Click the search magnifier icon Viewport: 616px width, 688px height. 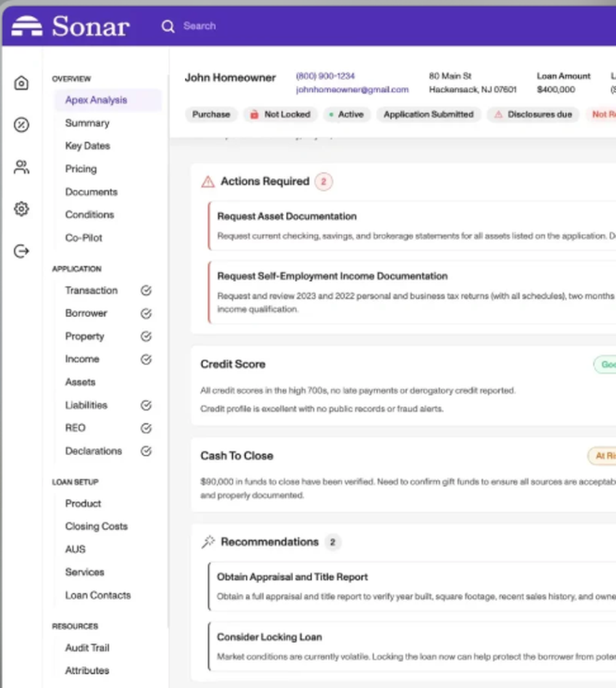(x=168, y=26)
